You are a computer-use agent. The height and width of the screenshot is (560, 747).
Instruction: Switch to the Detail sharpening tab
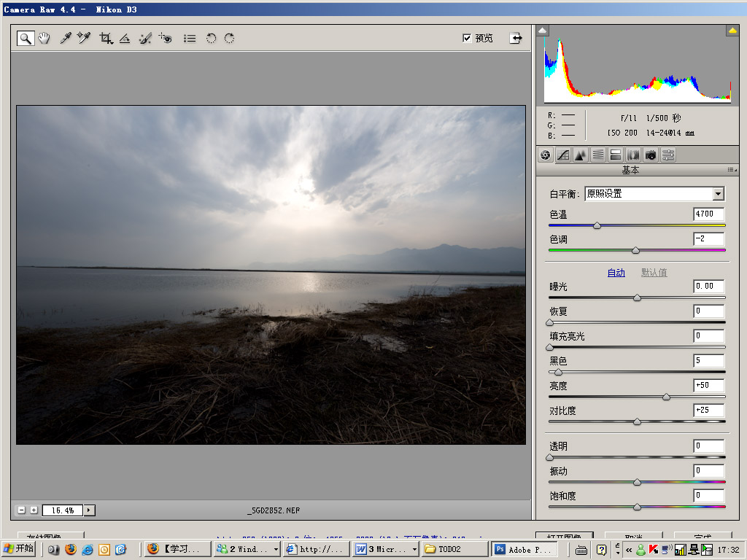pyautogui.click(x=580, y=155)
